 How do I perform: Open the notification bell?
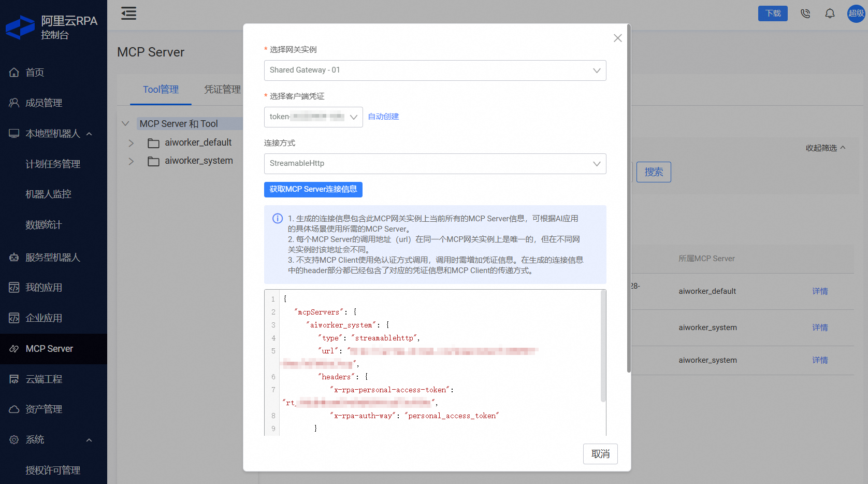[x=830, y=13]
